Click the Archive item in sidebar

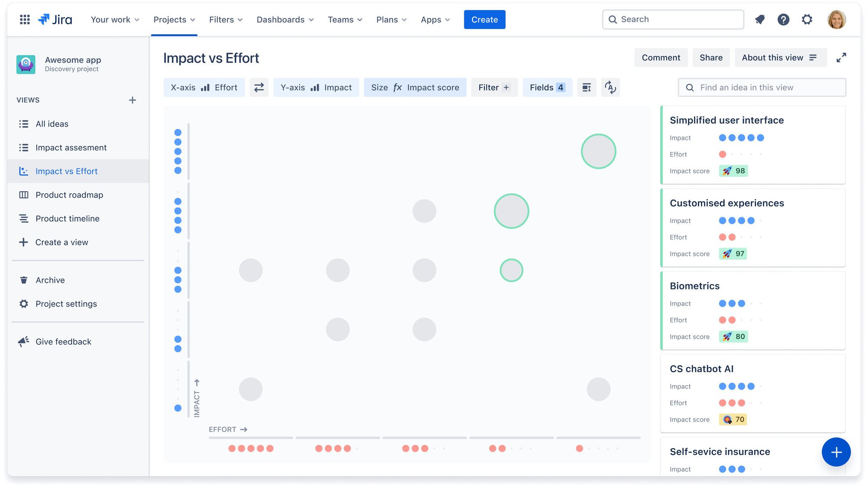(x=78, y=280)
